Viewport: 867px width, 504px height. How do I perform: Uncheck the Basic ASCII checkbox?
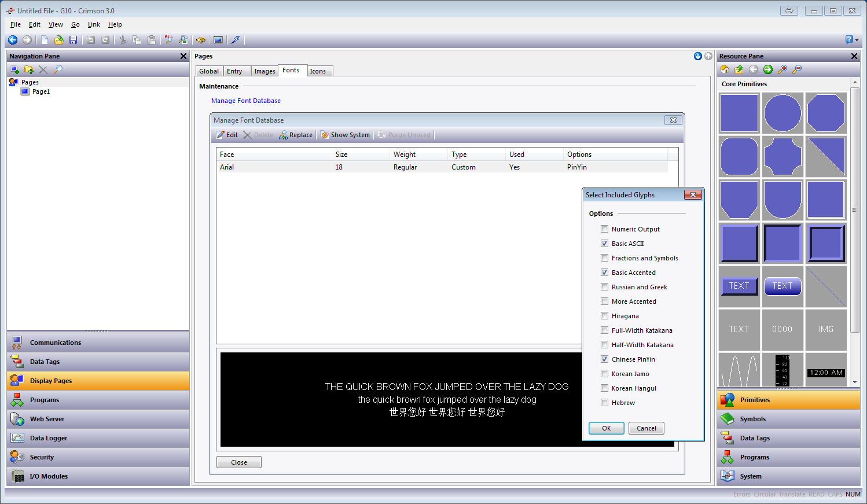604,244
